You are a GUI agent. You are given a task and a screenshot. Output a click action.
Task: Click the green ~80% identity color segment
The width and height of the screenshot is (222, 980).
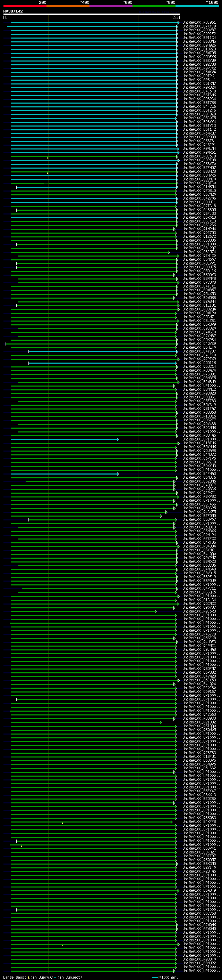coord(154,6)
